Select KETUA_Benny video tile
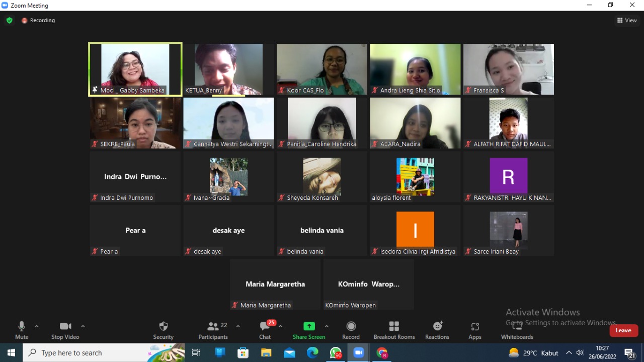Viewport: 644px width, 362px height. point(228,69)
